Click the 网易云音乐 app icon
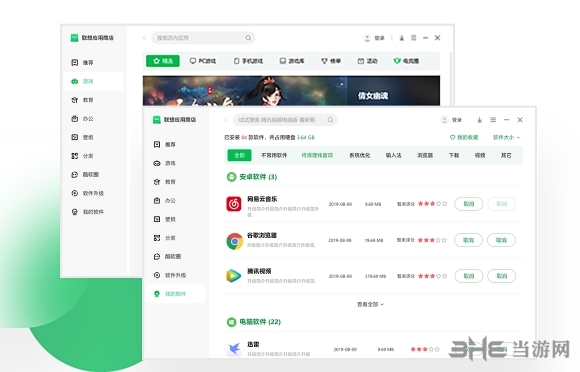This screenshot has width=580, height=372. pos(234,204)
